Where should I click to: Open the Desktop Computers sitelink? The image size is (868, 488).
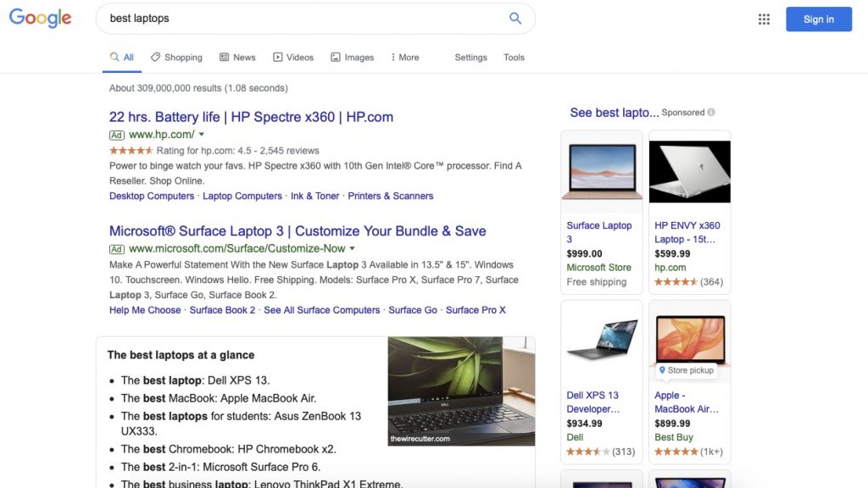[x=152, y=196]
